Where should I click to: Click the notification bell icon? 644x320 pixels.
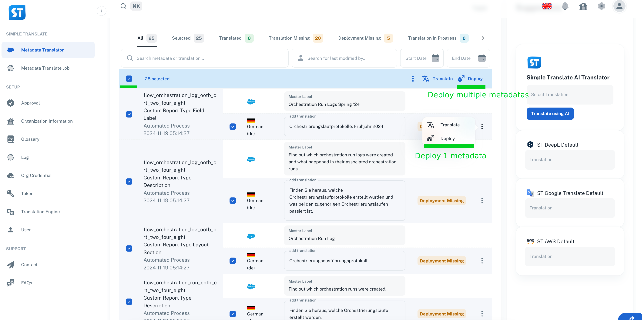click(565, 6)
